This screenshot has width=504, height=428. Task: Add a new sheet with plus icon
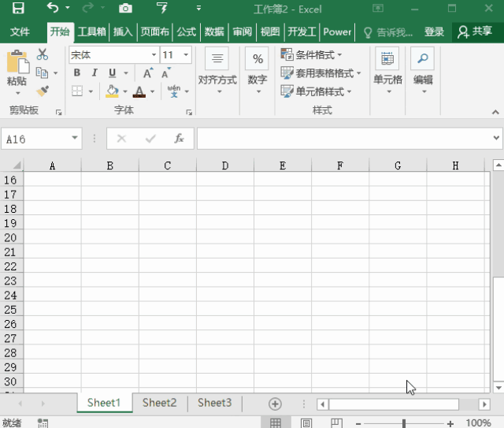[x=275, y=404]
